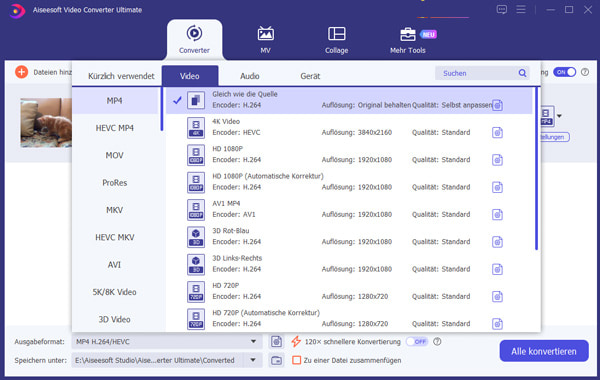Switch to the Audio tab
The image size is (600, 380).
[249, 76]
